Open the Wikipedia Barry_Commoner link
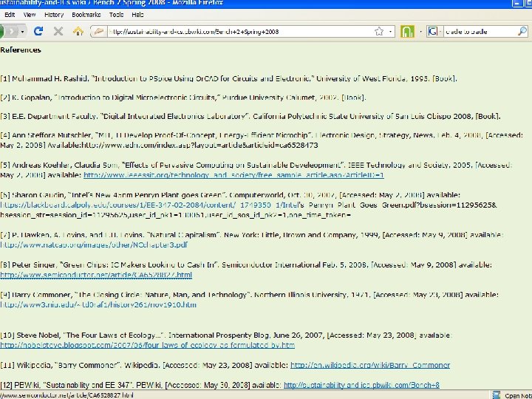 370,365
